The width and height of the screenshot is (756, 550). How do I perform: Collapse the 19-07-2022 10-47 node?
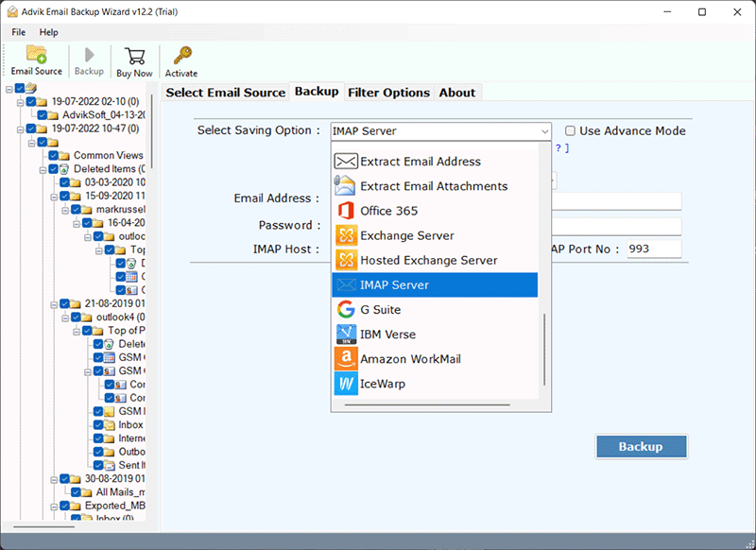[20, 129]
